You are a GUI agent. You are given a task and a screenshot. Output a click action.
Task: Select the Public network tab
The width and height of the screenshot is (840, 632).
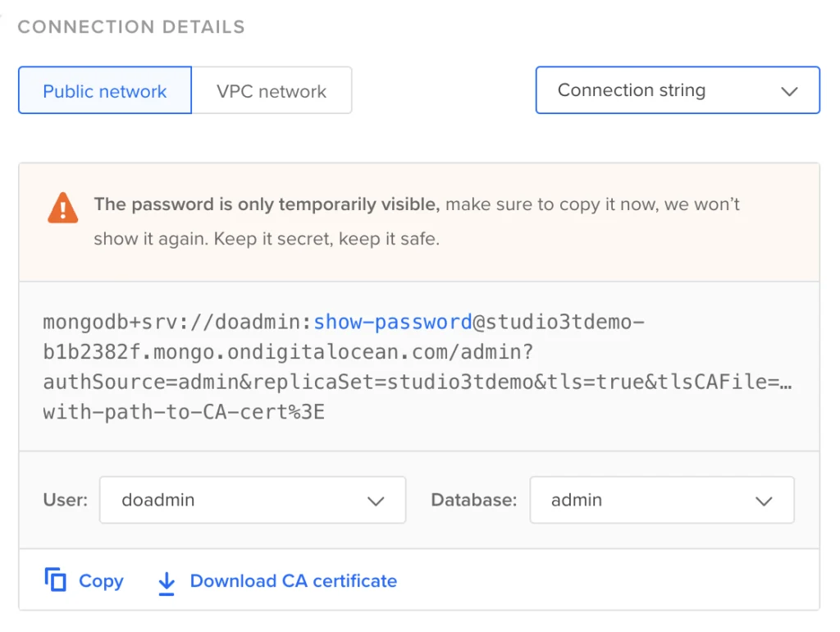pos(105,90)
